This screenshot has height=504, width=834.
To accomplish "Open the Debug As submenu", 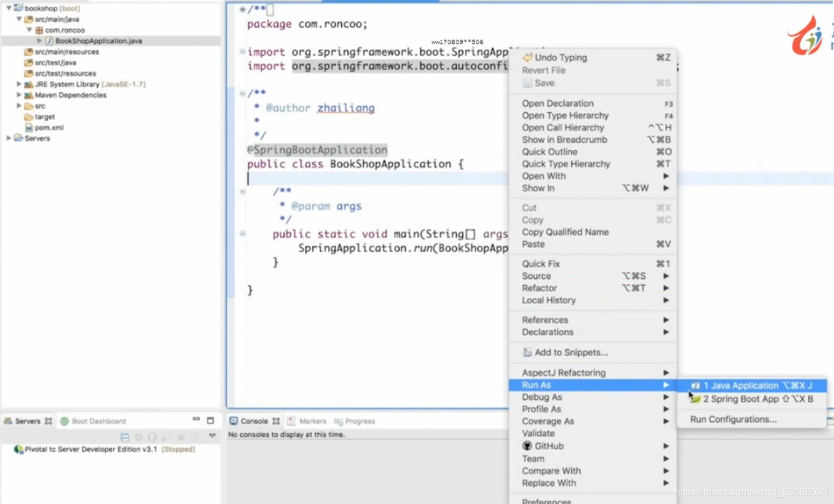I will [x=593, y=397].
